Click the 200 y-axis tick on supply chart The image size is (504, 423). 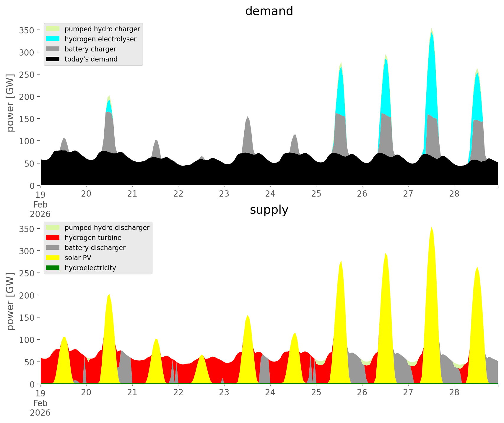coord(27,295)
